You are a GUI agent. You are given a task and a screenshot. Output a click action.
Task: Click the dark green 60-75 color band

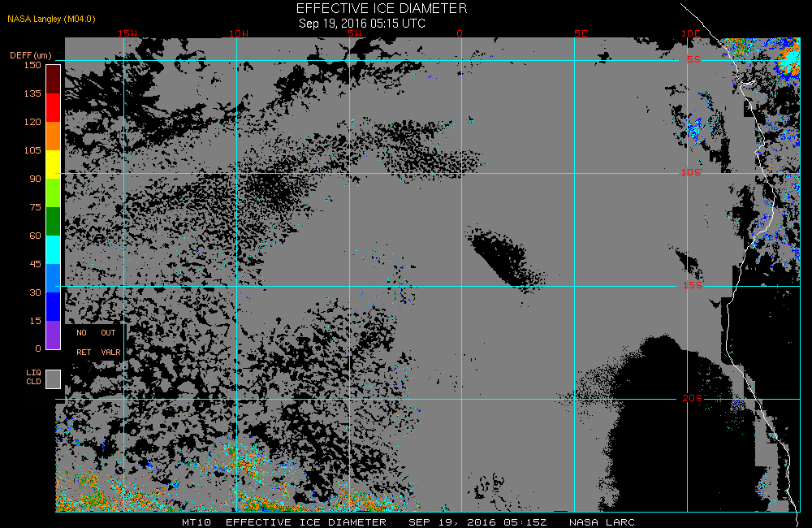(54, 221)
